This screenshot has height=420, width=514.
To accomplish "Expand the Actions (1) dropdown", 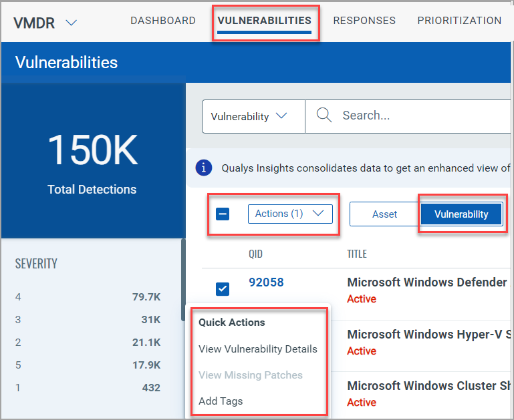I will 290,214.
